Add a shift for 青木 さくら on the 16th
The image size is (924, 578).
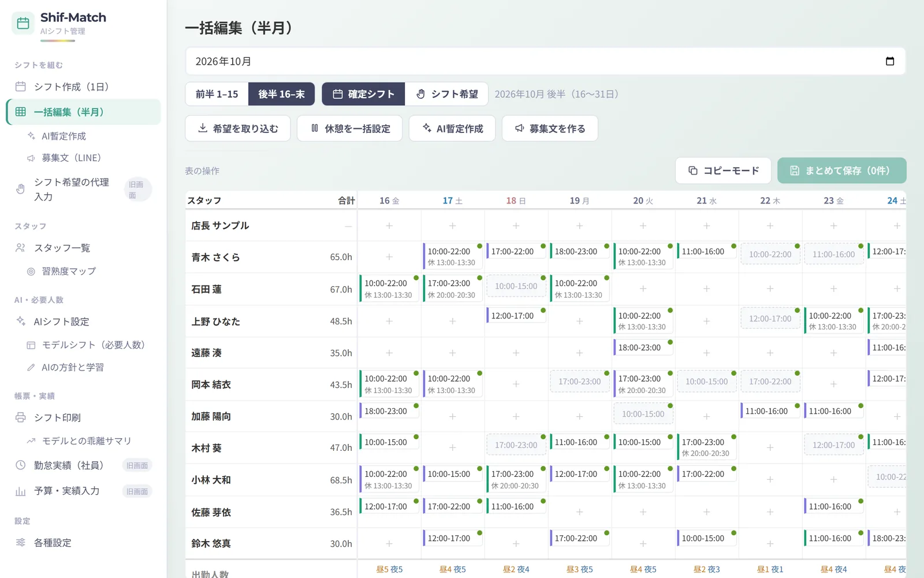(389, 257)
